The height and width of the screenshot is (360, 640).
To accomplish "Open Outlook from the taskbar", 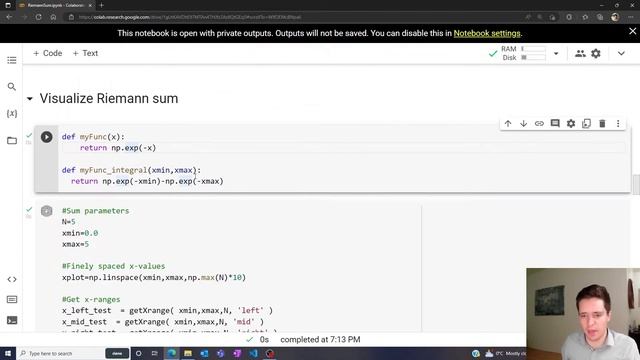I will [x=204, y=353].
